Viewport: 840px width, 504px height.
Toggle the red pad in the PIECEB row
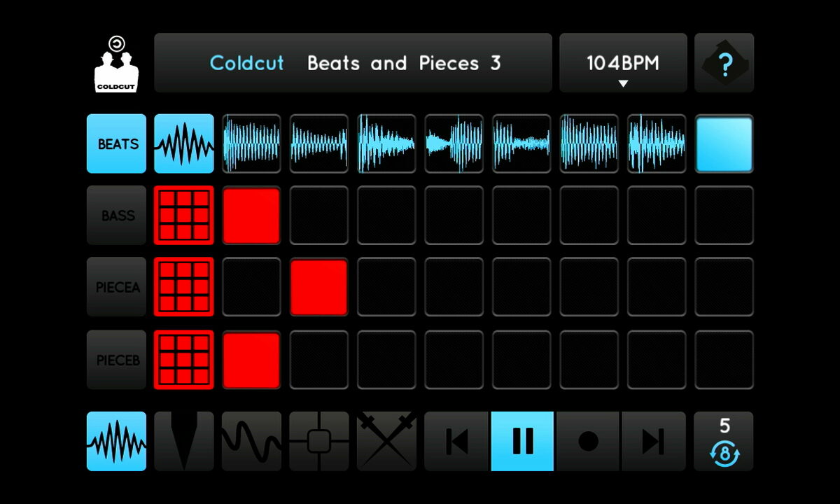click(251, 360)
